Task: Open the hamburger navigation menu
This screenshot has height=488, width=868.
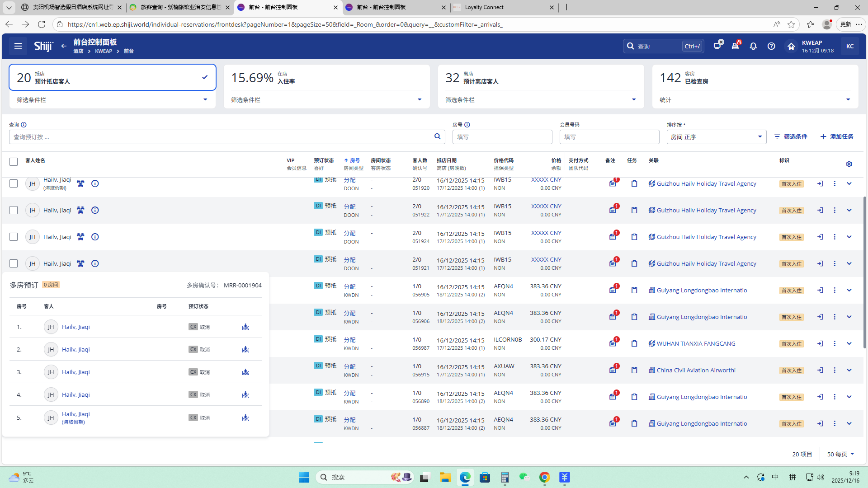Action: click(18, 46)
